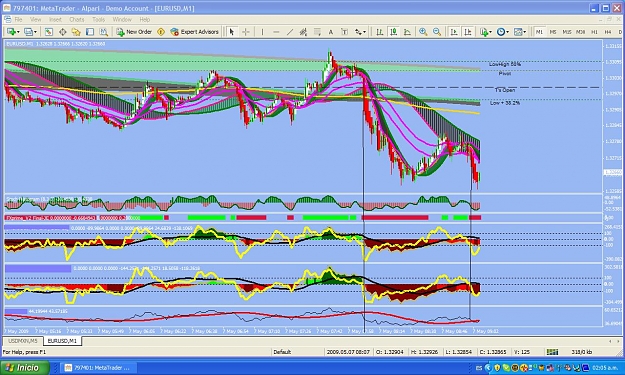Open the Inicio start button
Screen dimensions: 625x375
24,367
